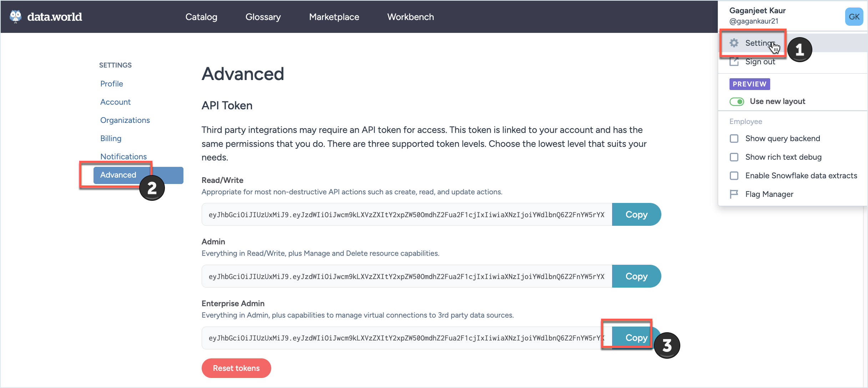Enable the Show query backend checkbox

point(734,138)
